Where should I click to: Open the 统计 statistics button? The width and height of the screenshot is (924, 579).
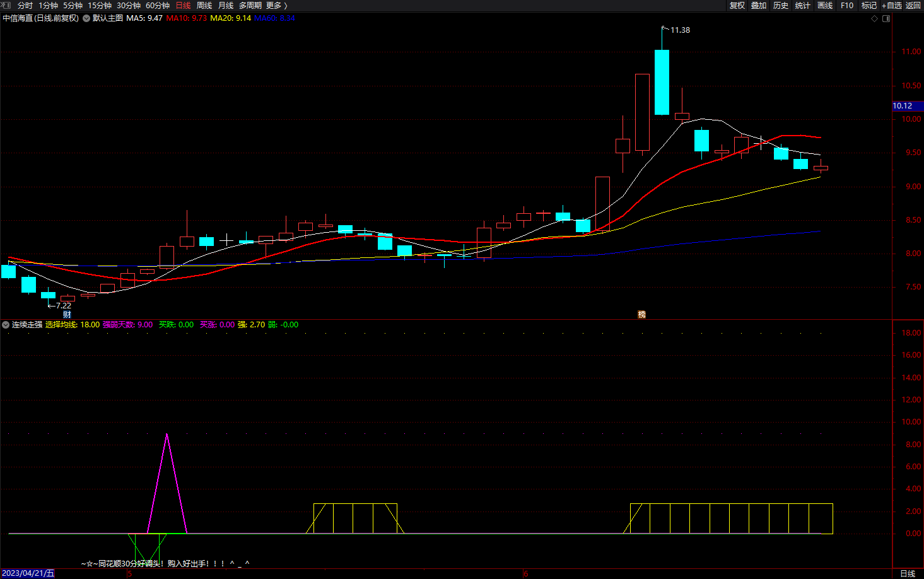(x=803, y=5)
